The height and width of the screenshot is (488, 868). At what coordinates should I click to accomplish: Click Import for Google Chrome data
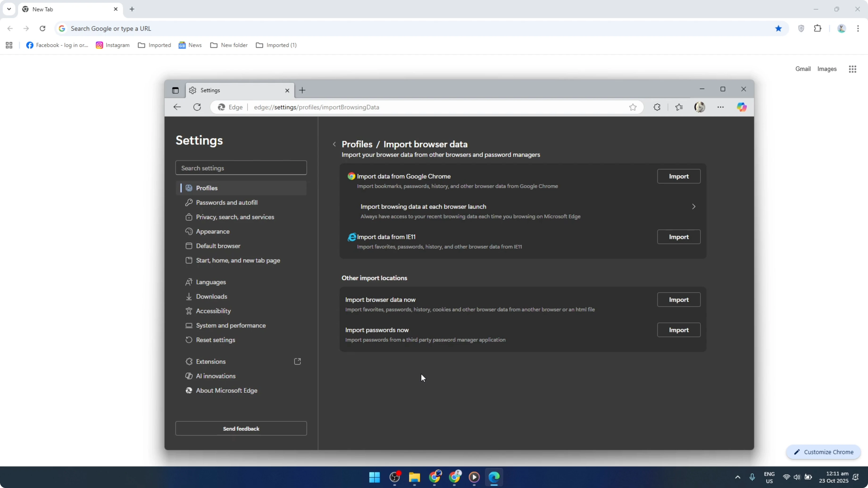pyautogui.click(x=679, y=176)
